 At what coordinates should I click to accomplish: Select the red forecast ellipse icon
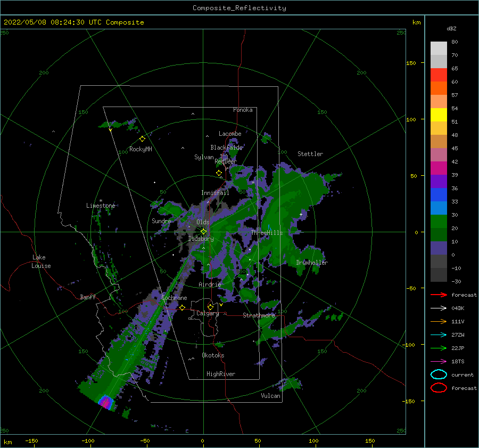point(439,388)
